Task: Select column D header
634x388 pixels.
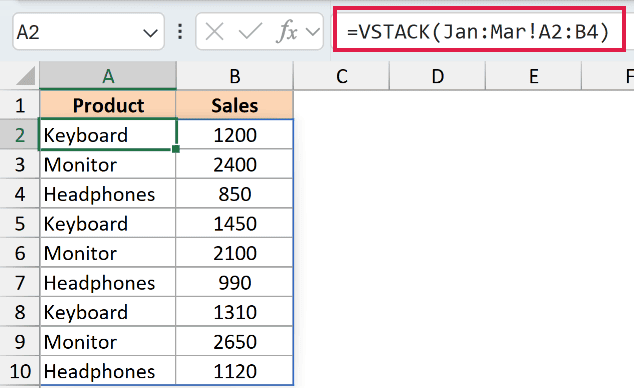Action: pyautogui.click(x=437, y=76)
